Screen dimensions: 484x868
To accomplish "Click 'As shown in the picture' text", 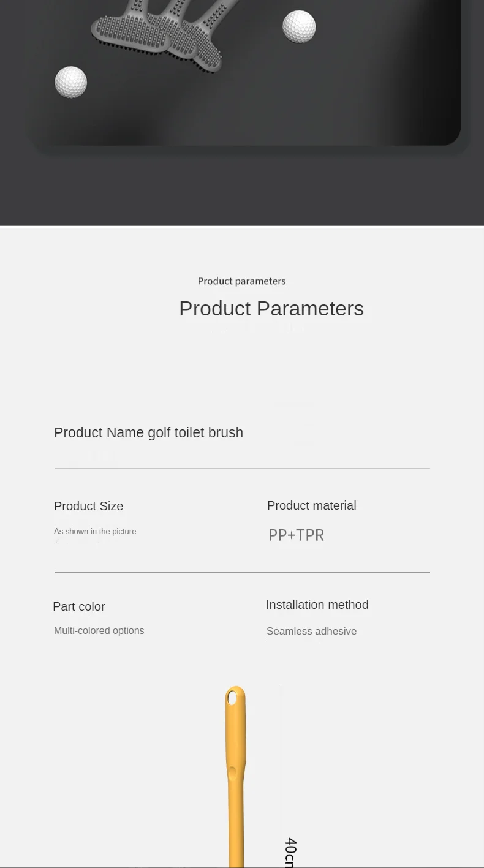I will point(95,532).
